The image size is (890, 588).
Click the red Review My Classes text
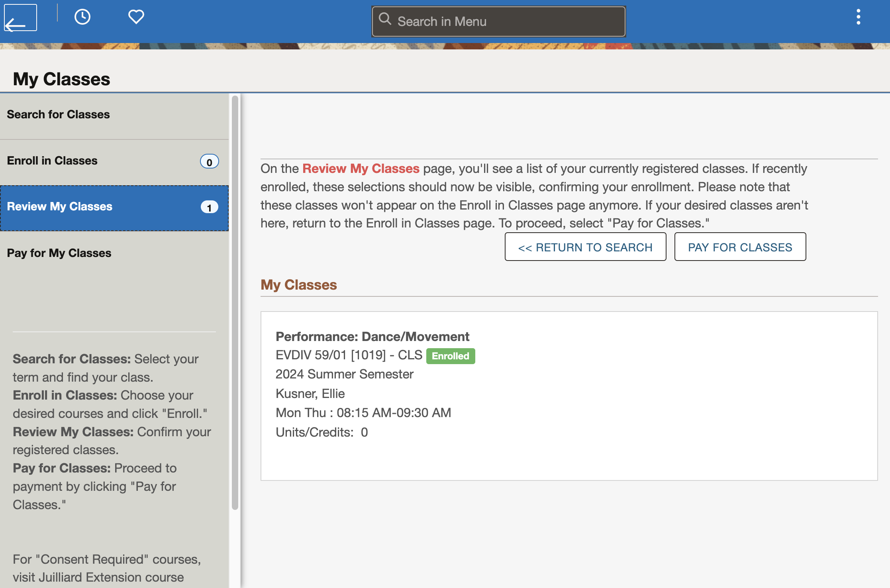361,169
